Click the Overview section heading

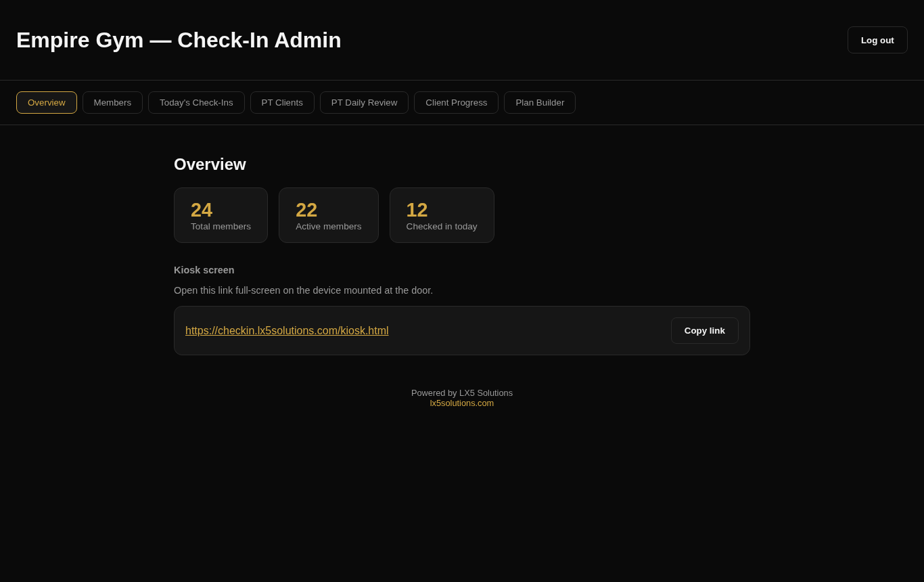coord(210,164)
